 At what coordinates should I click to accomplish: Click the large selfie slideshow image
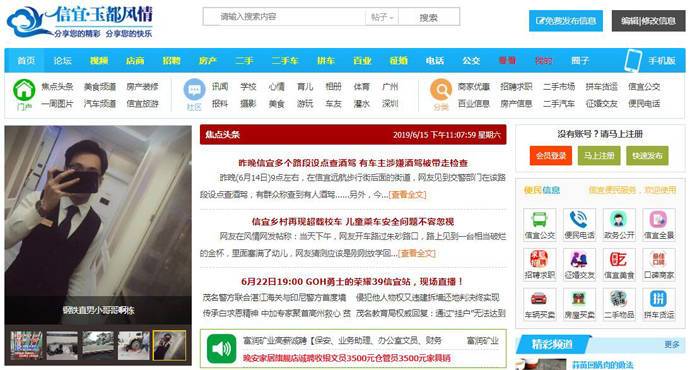pos(98,225)
